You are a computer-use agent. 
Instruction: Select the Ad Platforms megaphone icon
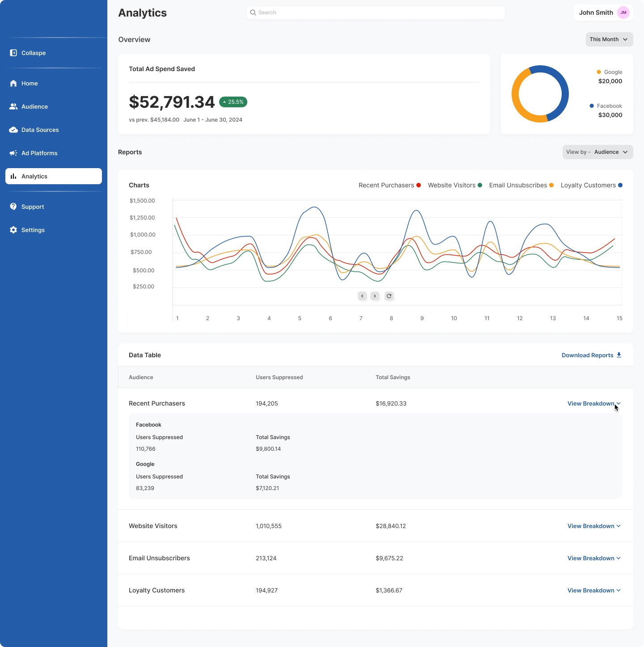(x=13, y=153)
